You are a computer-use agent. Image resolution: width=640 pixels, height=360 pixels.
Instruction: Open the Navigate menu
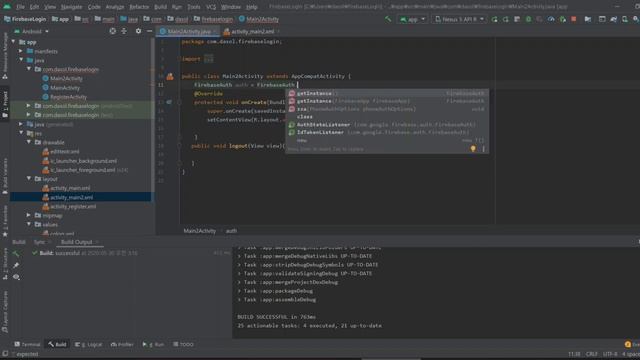click(71, 7)
